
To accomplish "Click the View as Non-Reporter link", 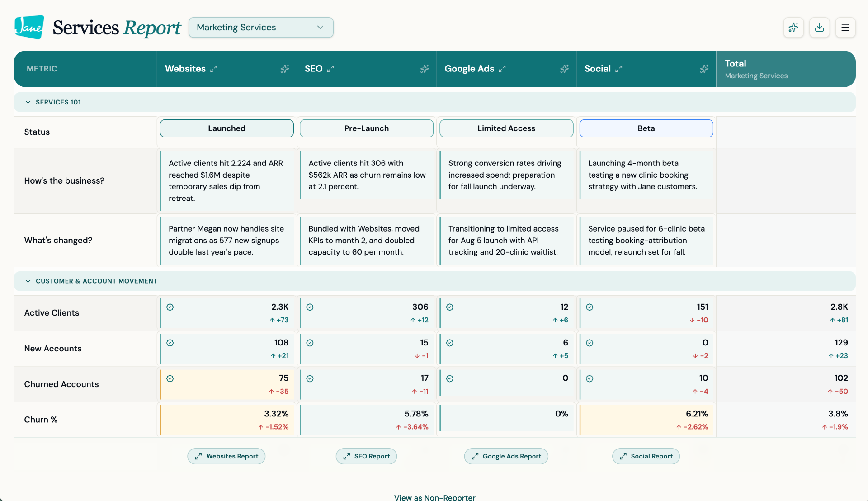I will point(434,497).
